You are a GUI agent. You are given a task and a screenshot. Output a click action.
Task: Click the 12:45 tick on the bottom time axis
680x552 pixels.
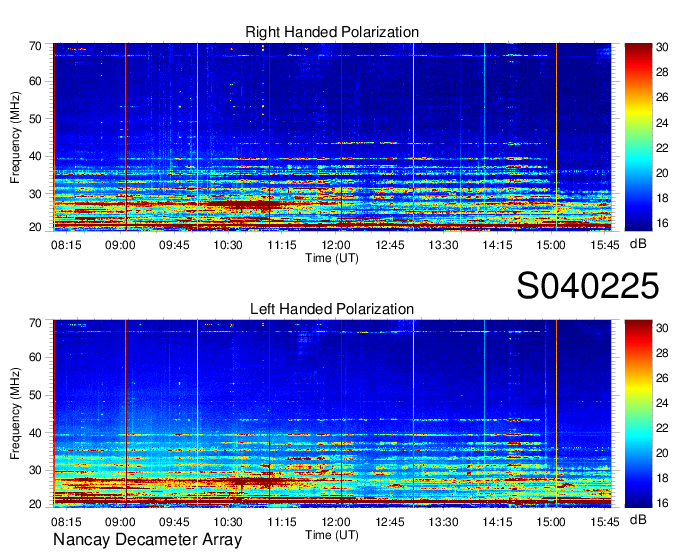pyautogui.click(x=389, y=522)
